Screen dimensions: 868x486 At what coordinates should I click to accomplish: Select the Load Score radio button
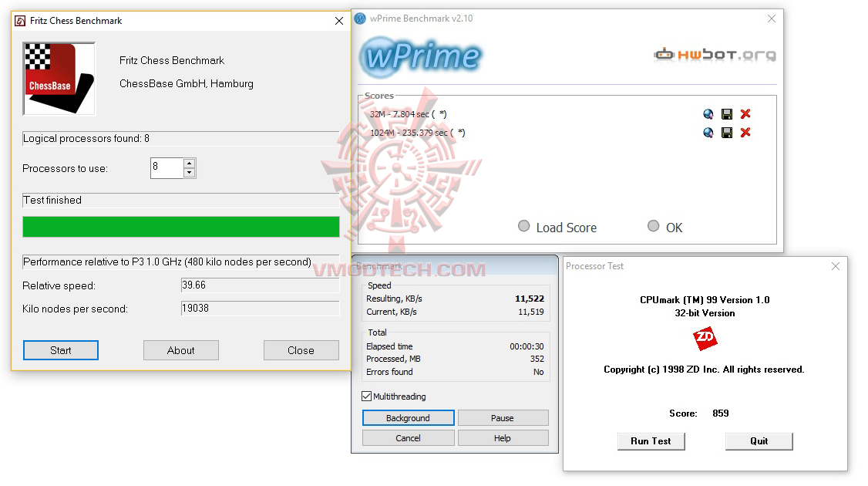523,226
